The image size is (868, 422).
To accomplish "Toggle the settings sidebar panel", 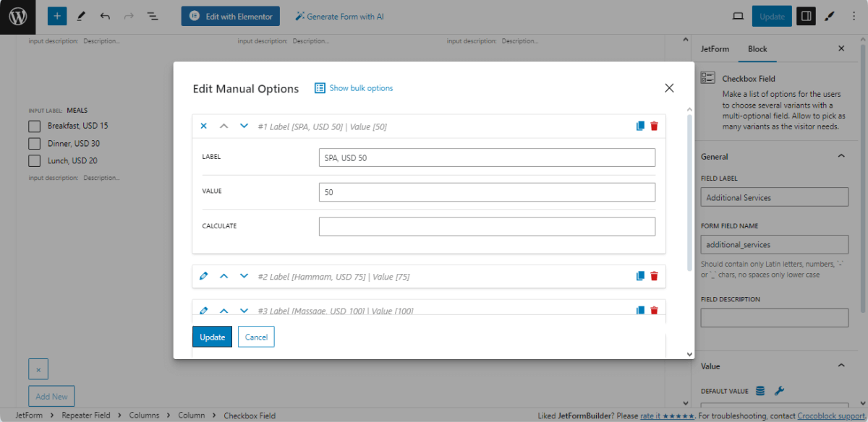I will pos(806,15).
